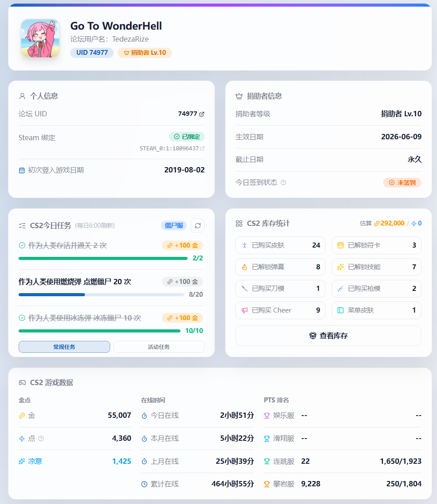This screenshot has width=437, height=504.
Task: Click the pink-haired anime avatar image
Action: tap(40, 38)
